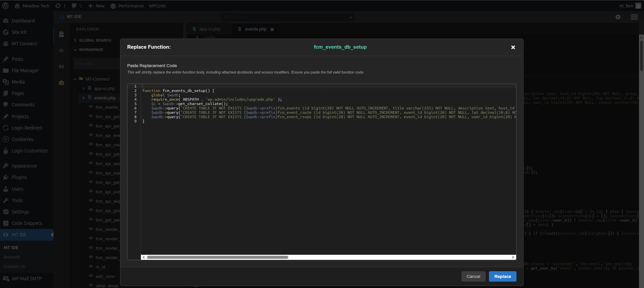This screenshot has width=644, height=288.
Task: Open the updates icon in admin bar
Action: 60,6
